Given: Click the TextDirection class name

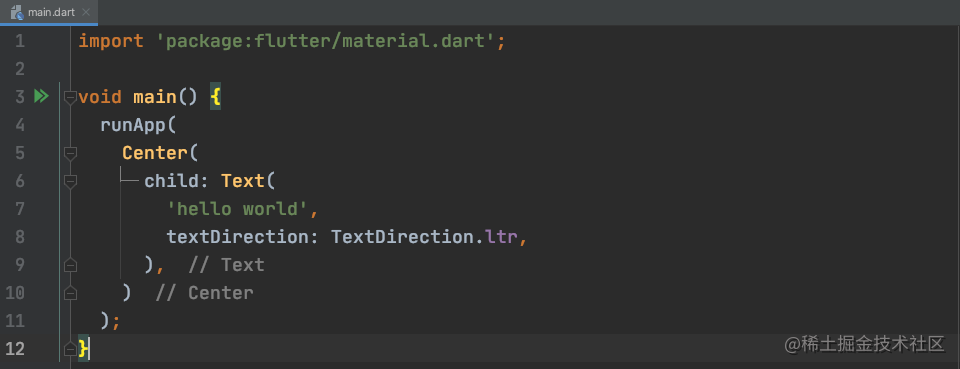Looking at the screenshot, I should tap(402, 237).
